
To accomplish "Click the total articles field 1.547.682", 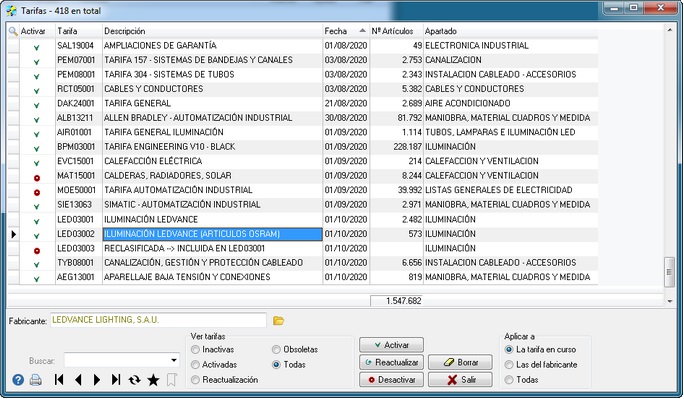I will [397, 301].
